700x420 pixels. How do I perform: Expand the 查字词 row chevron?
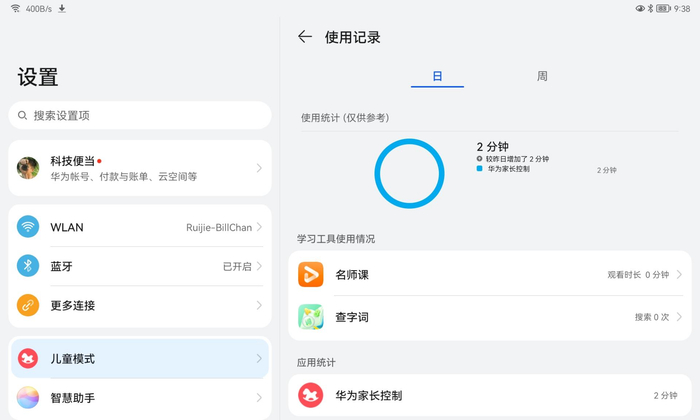680,317
